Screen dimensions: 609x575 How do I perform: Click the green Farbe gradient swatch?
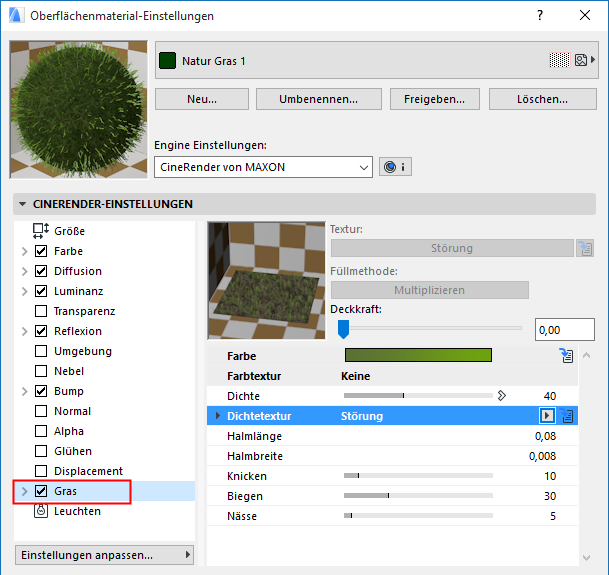point(418,355)
